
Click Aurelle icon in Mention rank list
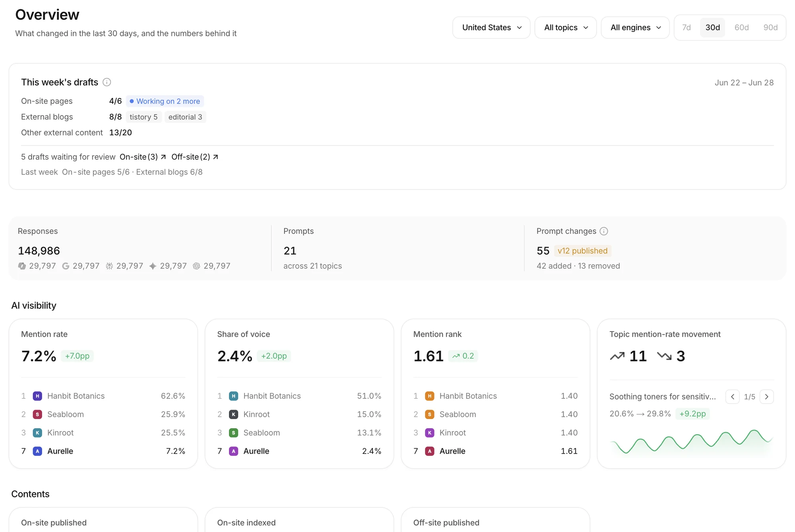[x=430, y=451]
